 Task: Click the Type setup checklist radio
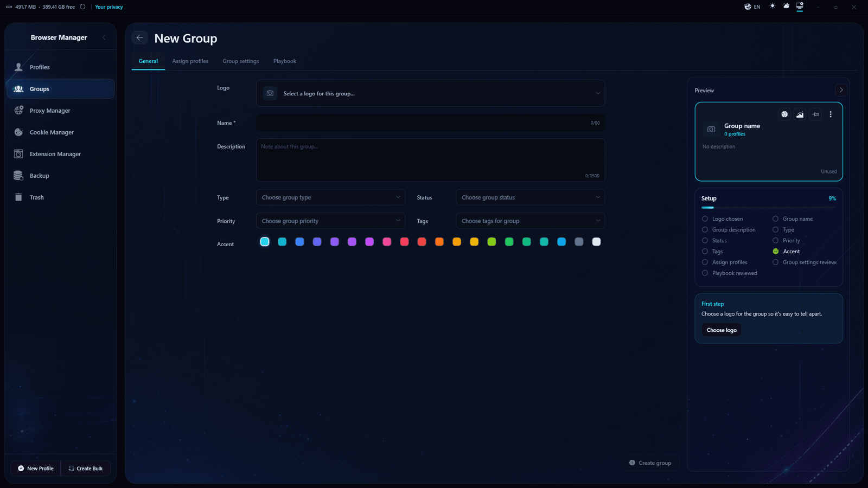click(775, 230)
